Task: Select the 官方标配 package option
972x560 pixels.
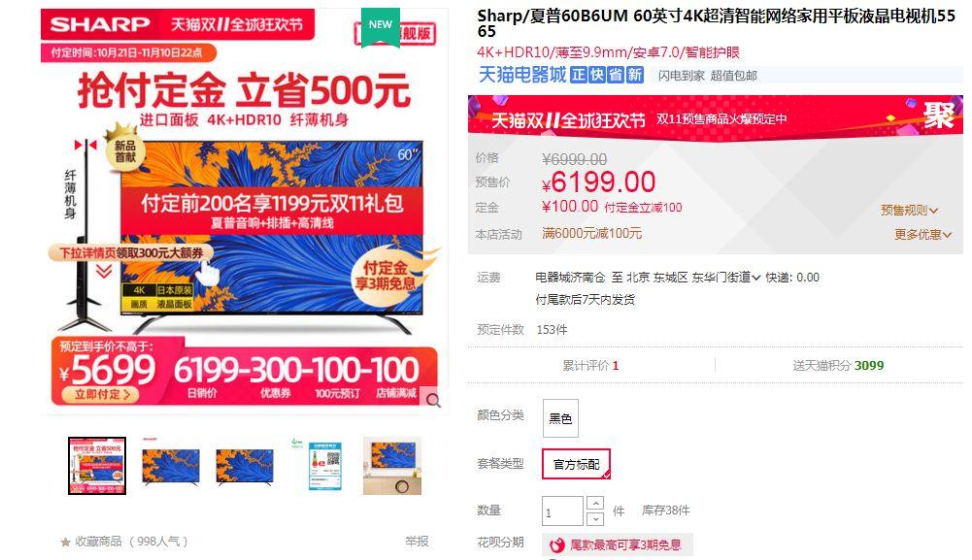Action: click(577, 464)
